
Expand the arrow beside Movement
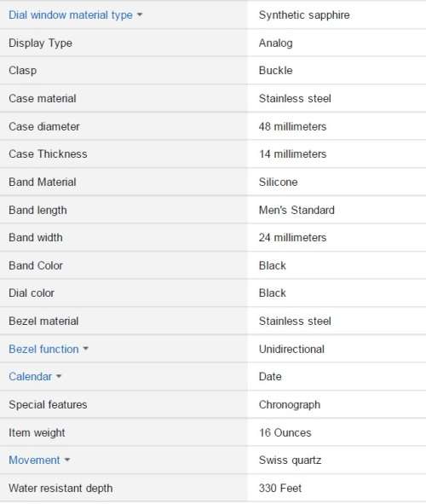[67, 460]
